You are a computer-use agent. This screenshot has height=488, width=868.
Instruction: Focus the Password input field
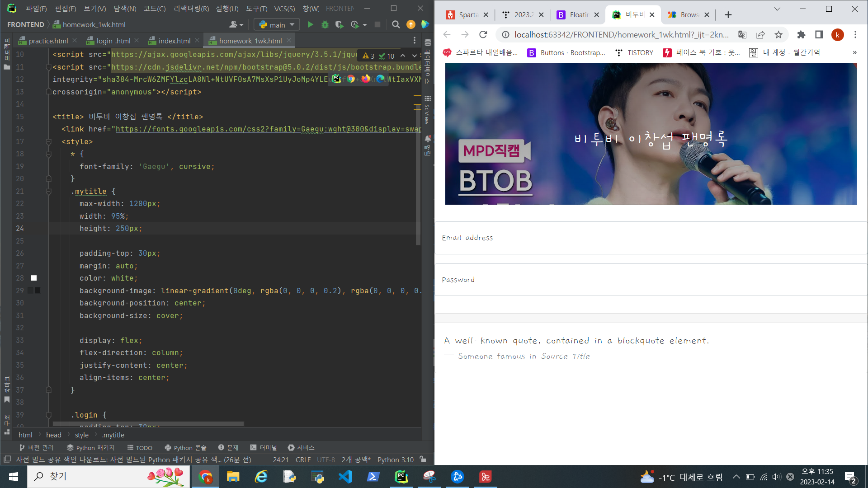651,280
